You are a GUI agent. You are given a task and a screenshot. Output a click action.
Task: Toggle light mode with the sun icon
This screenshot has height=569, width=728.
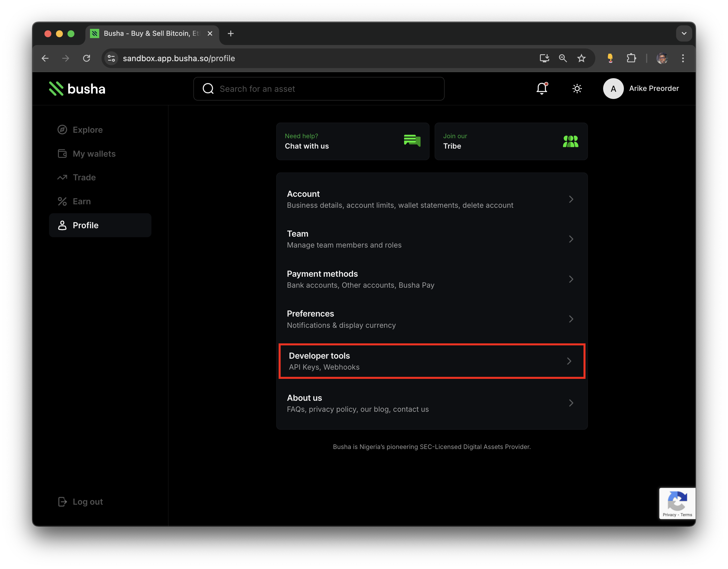577,89
